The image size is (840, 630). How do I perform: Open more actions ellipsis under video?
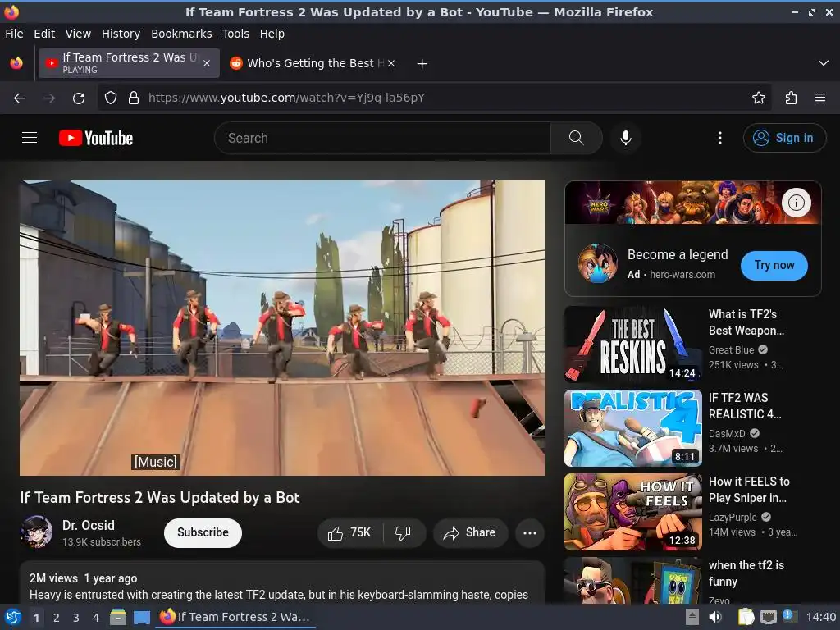click(x=530, y=532)
